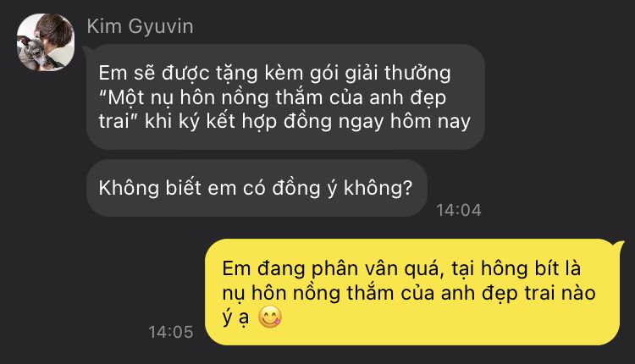This screenshot has width=635, height=364.
Task: Select the message bubble asking 'Không biết em có đồng ý không?'
Action: click(x=257, y=188)
